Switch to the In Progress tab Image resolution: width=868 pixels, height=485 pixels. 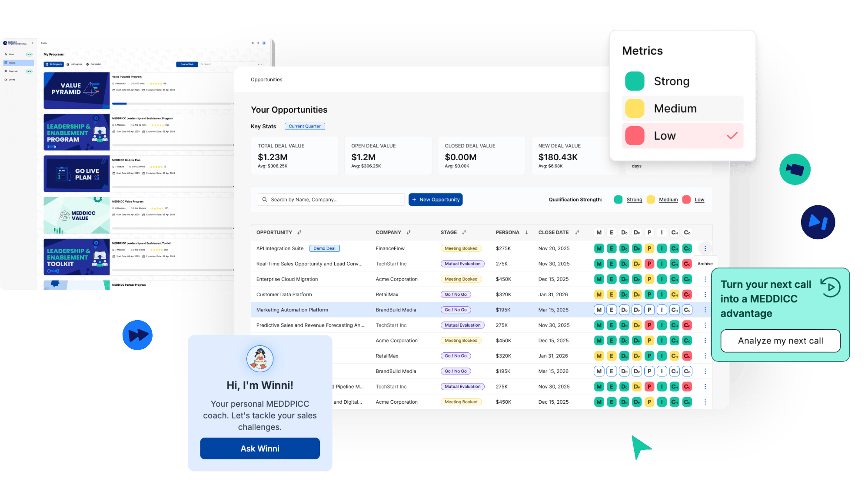76,64
